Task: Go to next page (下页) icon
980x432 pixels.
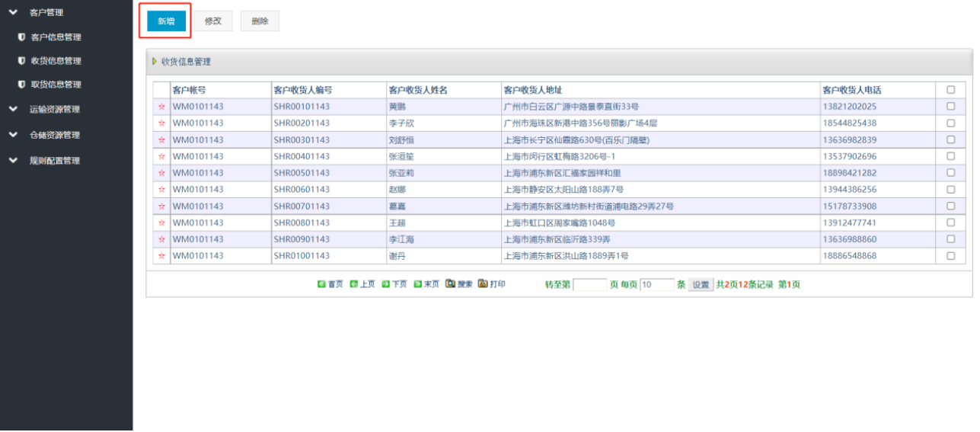Action: (385, 284)
